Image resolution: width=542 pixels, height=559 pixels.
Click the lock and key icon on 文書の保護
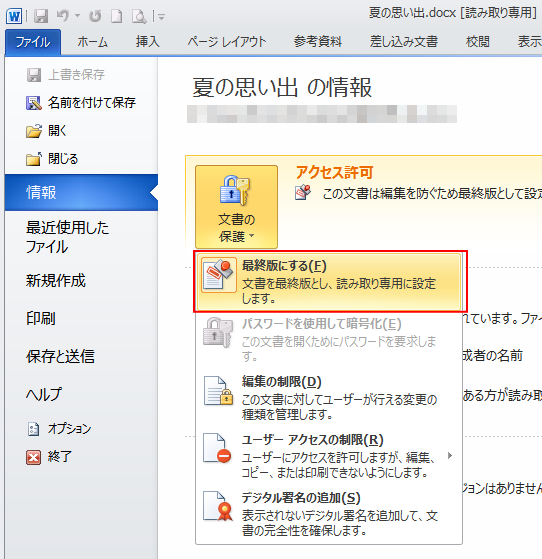235,190
